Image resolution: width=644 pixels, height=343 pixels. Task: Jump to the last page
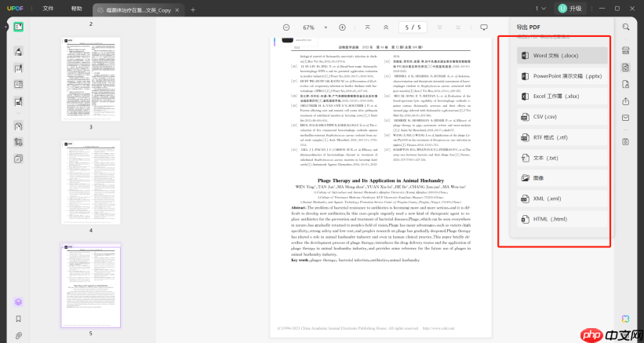pos(458,27)
